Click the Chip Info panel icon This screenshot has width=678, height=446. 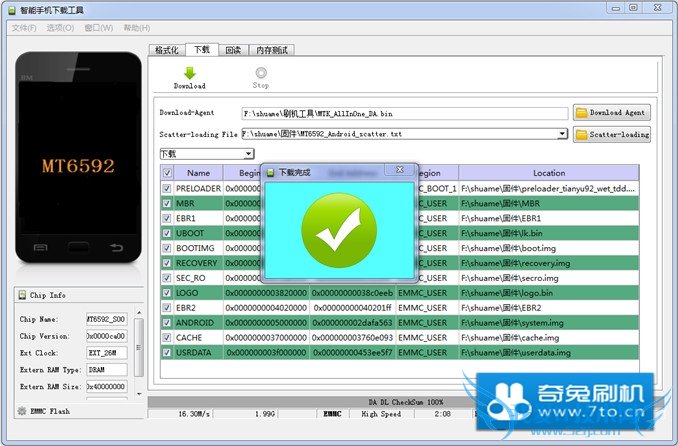pyautogui.click(x=22, y=295)
